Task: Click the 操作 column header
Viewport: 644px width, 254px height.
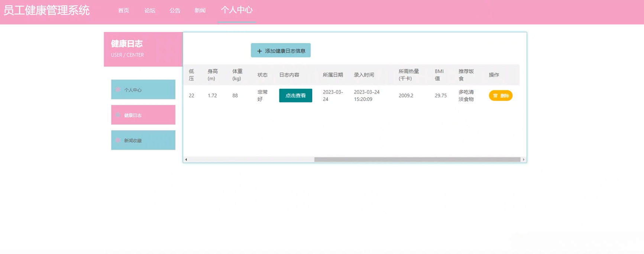Action: click(x=494, y=75)
